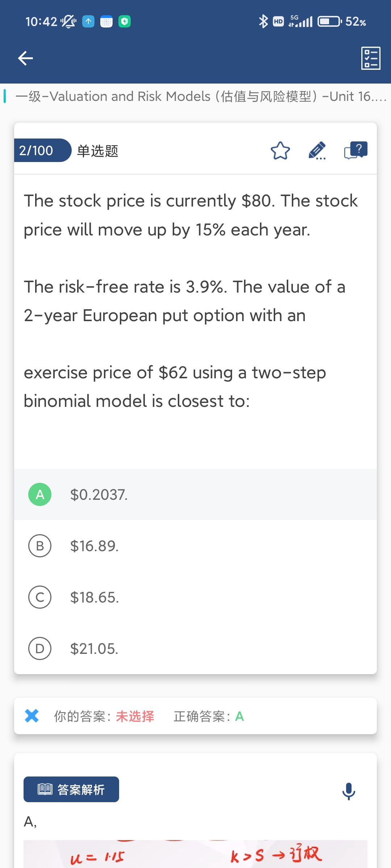Tap the 2/100 question counter badge
391x868 pixels.
coord(36,150)
